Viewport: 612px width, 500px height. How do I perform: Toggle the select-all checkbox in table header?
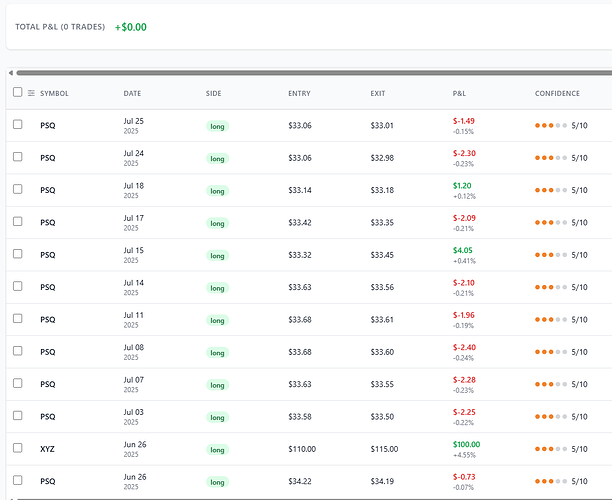[x=17, y=93]
